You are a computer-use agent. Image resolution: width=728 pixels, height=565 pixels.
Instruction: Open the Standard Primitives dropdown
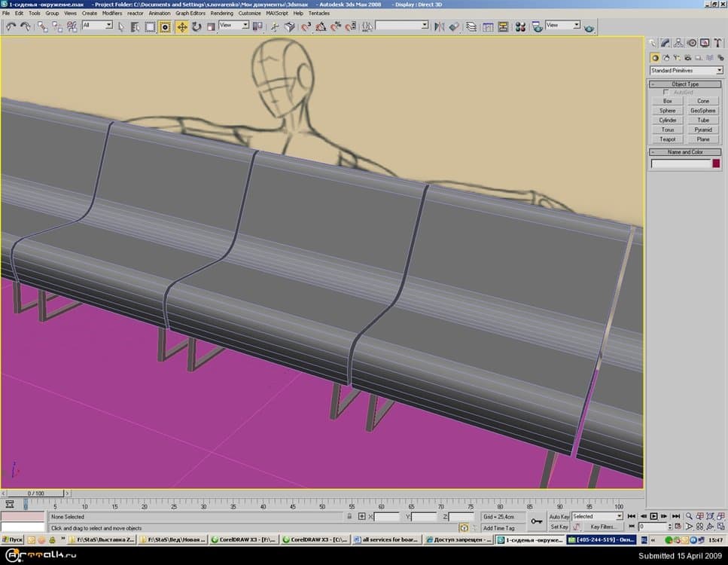pos(686,71)
